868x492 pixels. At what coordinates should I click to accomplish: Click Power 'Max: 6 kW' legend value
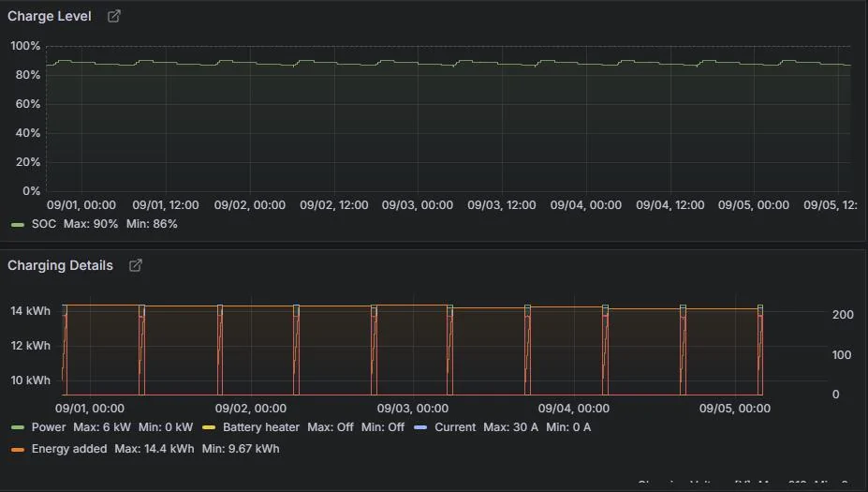(102, 427)
